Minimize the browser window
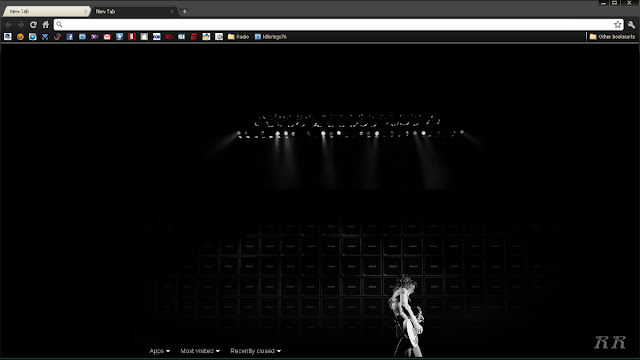Viewport: 640px width, 360px height. 603,3
